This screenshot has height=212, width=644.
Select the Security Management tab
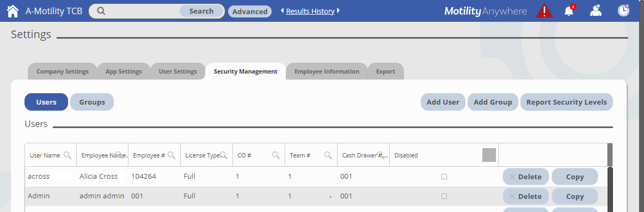[246, 71]
